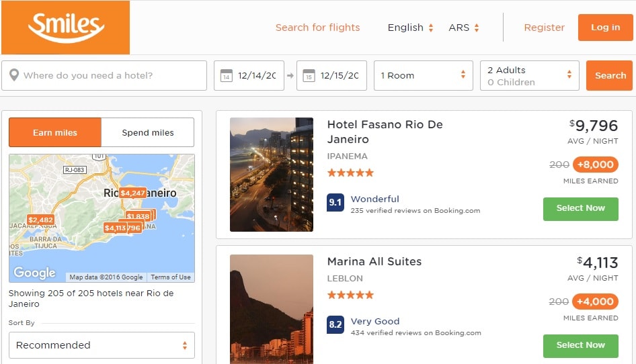
Task: Click the check-out calendar icon
Action: point(309,75)
